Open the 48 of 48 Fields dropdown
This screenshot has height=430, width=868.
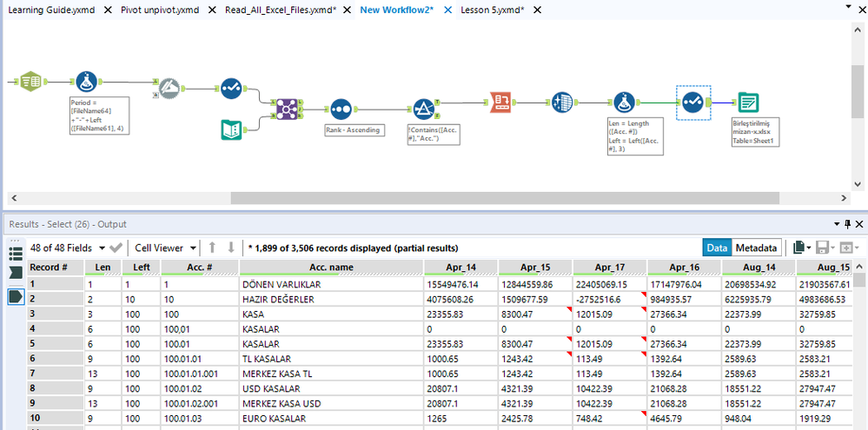[x=68, y=248]
